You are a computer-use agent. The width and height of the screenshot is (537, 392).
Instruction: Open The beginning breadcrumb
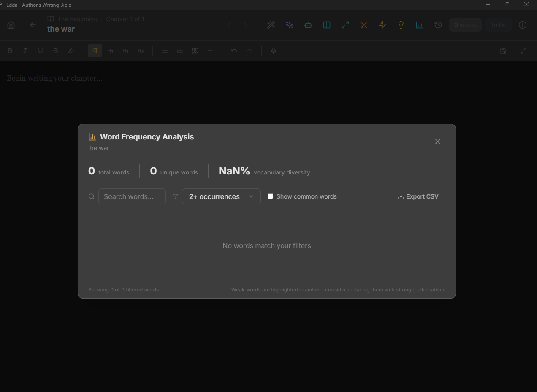pyautogui.click(x=77, y=19)
